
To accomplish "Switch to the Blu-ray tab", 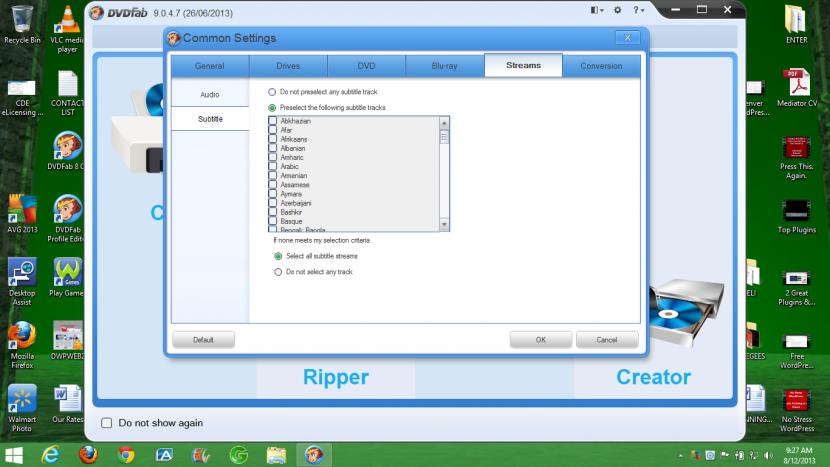I will point(445,66).
